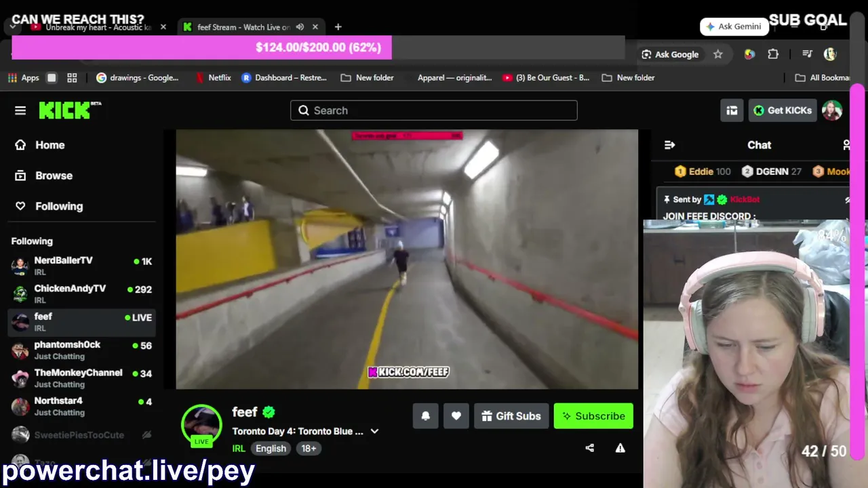This screenshot has width=868, height=488.
Task: Click the KickBot name in pinned message
Action: click(745, 199)
